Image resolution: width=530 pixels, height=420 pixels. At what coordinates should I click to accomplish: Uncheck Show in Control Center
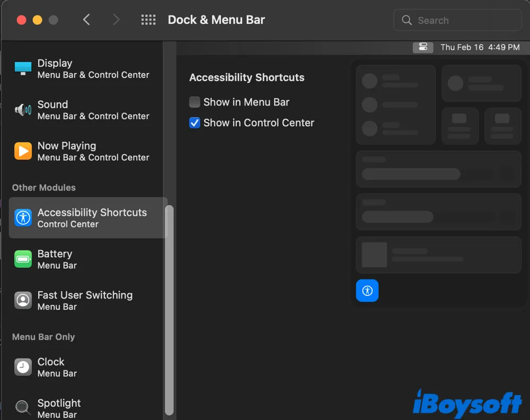195,123
